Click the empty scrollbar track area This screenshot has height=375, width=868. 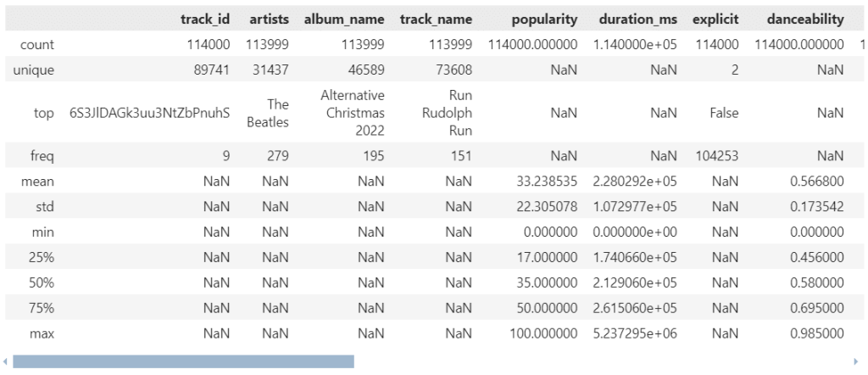click(593, 362)
